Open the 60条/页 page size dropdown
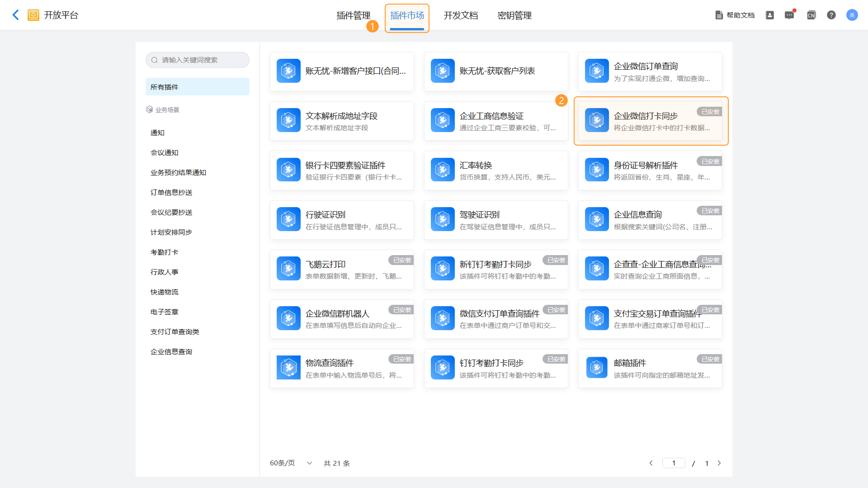This screenshot has height=488, width=868. pos(291,463)
